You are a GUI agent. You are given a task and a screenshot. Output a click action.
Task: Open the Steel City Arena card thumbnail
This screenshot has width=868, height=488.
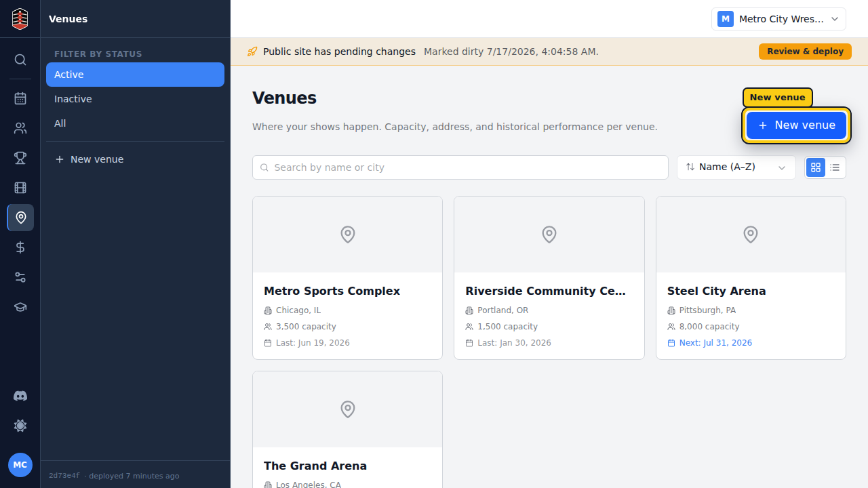[751, 235]
